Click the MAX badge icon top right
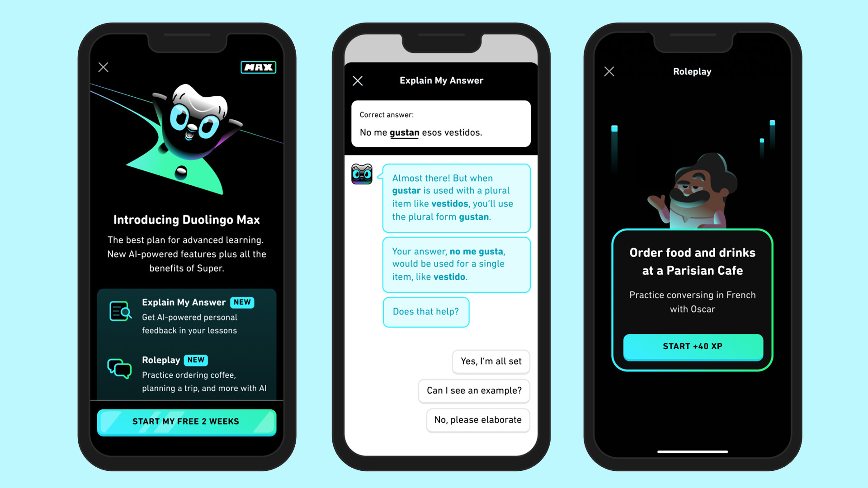The width and height of the screenshot is (868, 488). (x=259, y=67)
